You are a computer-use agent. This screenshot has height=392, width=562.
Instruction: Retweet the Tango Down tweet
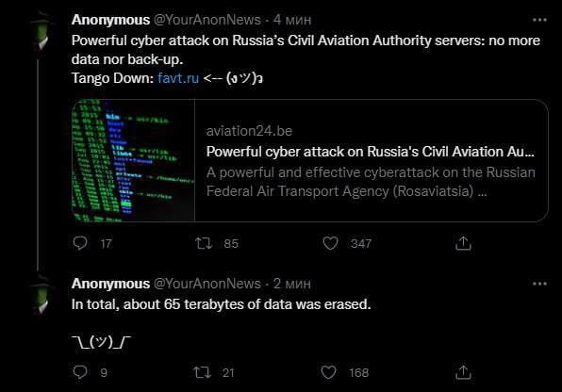(204, 244)
